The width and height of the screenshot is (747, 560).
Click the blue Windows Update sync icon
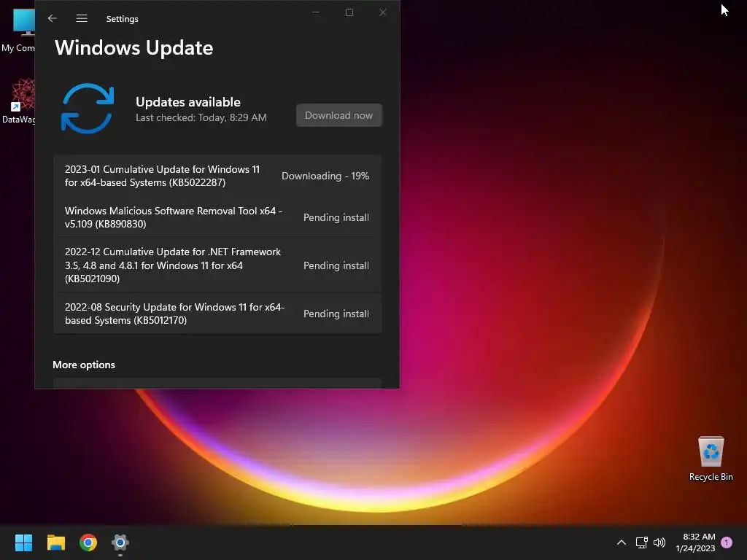coord(88,109)
